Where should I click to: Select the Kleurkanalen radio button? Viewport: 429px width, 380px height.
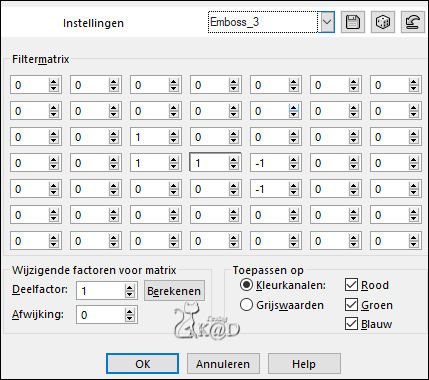pyautogui.click(x=246, y=285)
